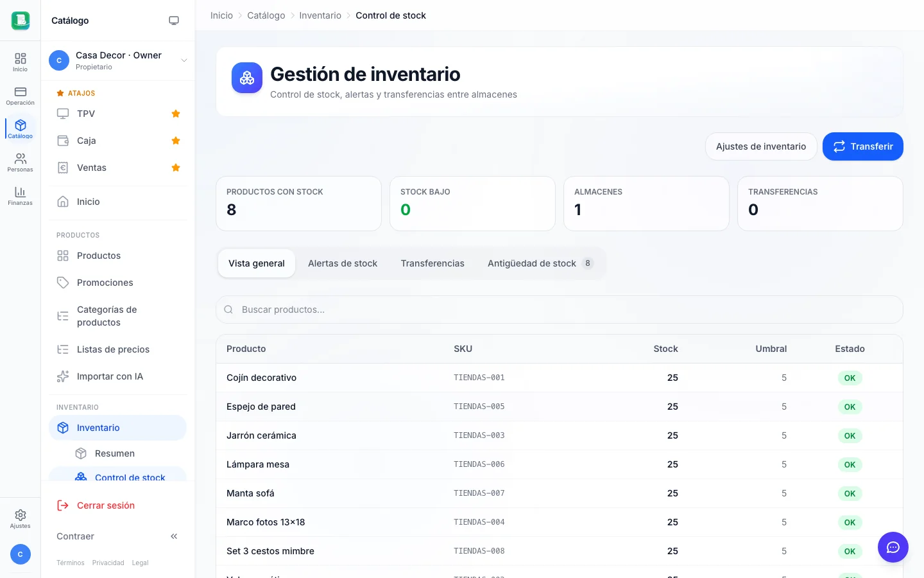Open Inicio in the left icon rail
The image size is (924, 578).
(x=21, y=62)
